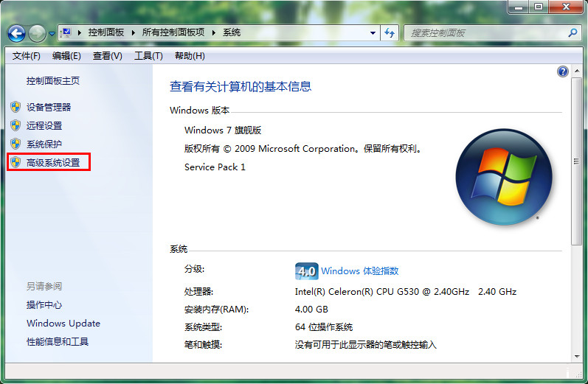This screenshot has width=588, height=384.
Task: Open the 工具(T) menu
Action: [148, 56]
